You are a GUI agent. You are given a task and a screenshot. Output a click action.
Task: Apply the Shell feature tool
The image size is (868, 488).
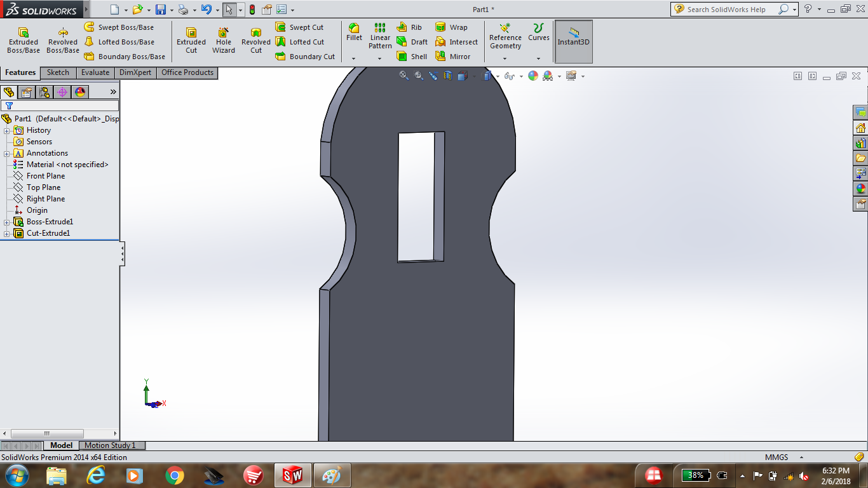pyautogui.click(x=412, y=57)
